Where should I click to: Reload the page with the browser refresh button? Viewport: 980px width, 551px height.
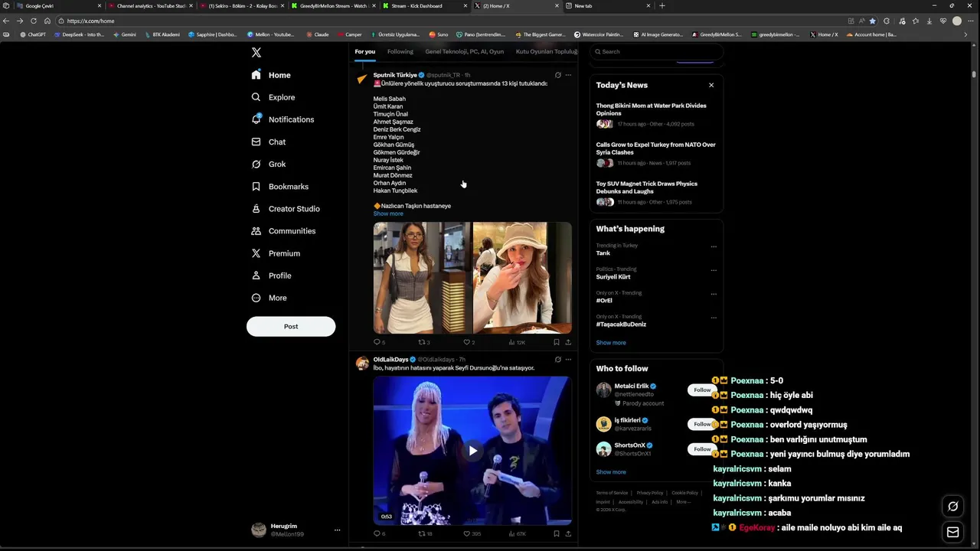(33, 21)
